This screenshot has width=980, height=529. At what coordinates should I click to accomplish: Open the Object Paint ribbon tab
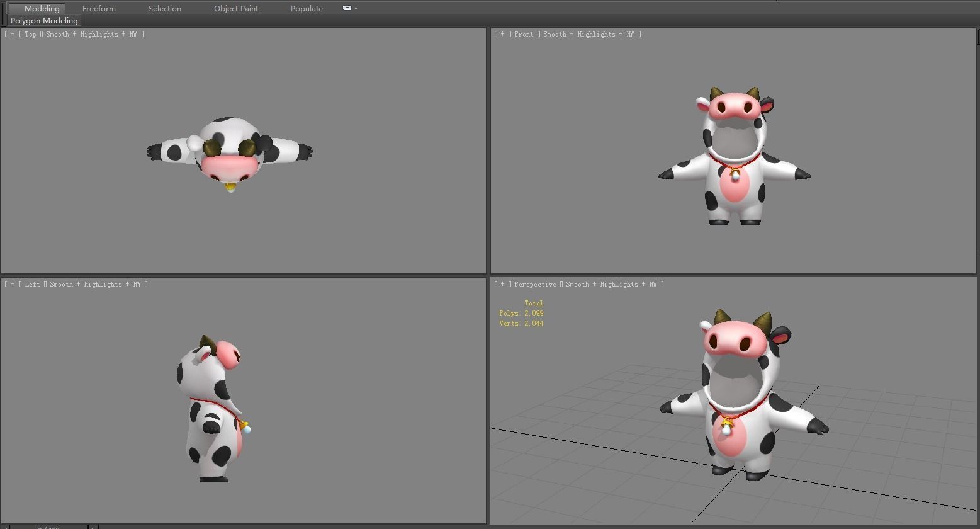236,8
